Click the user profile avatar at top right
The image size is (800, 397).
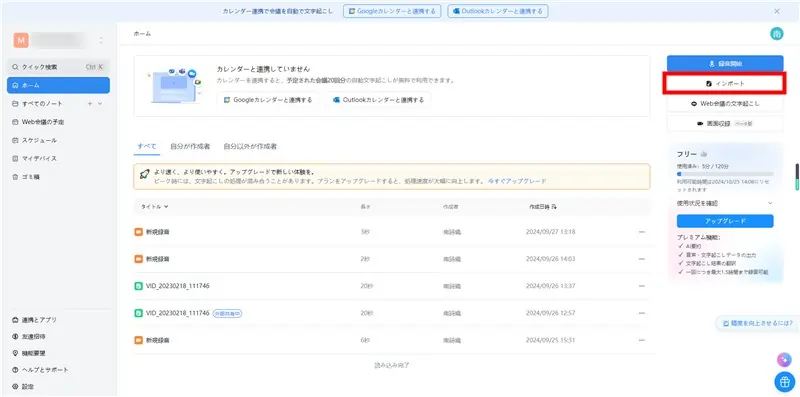777,34
